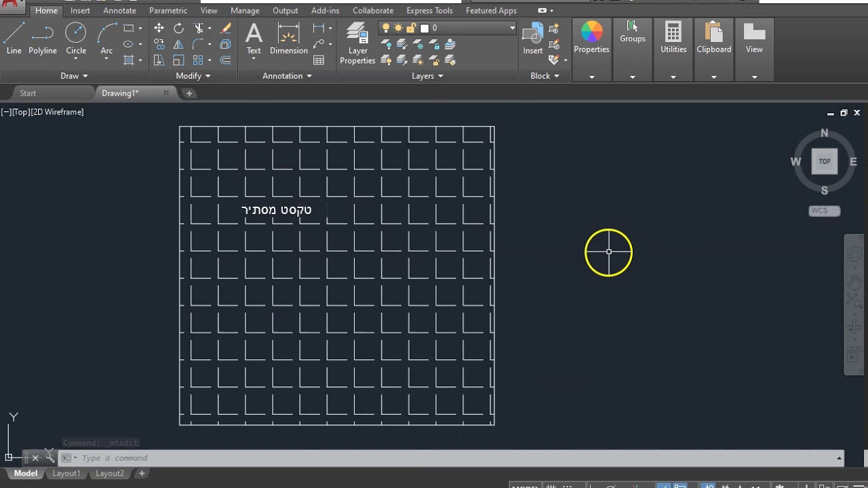Image resolution: width=868 pixels, height=488 pixels.
Task: Open dropdown arrow under Text tool
Action: [x=254, y=60]
